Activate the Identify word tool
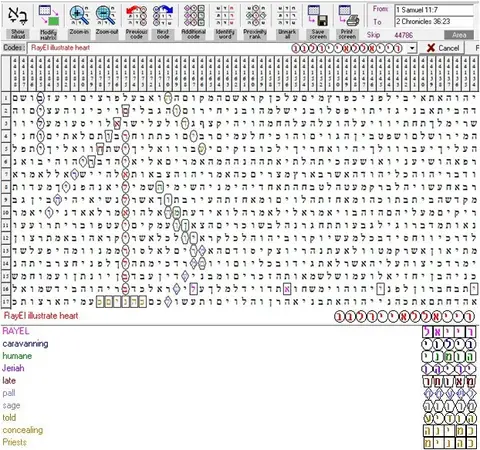Viewport: 480px width, 450px height. click(x=225, y=21)
